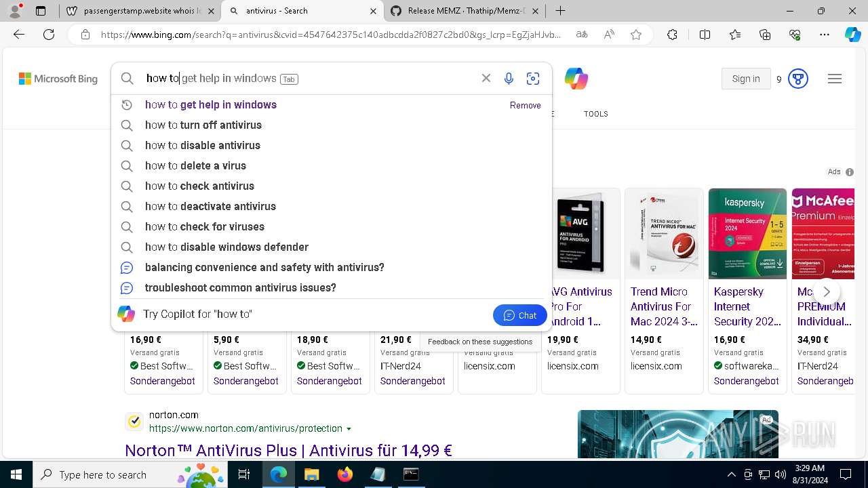
Task: Clear the search box with the X icon
Action: point(486,79)
